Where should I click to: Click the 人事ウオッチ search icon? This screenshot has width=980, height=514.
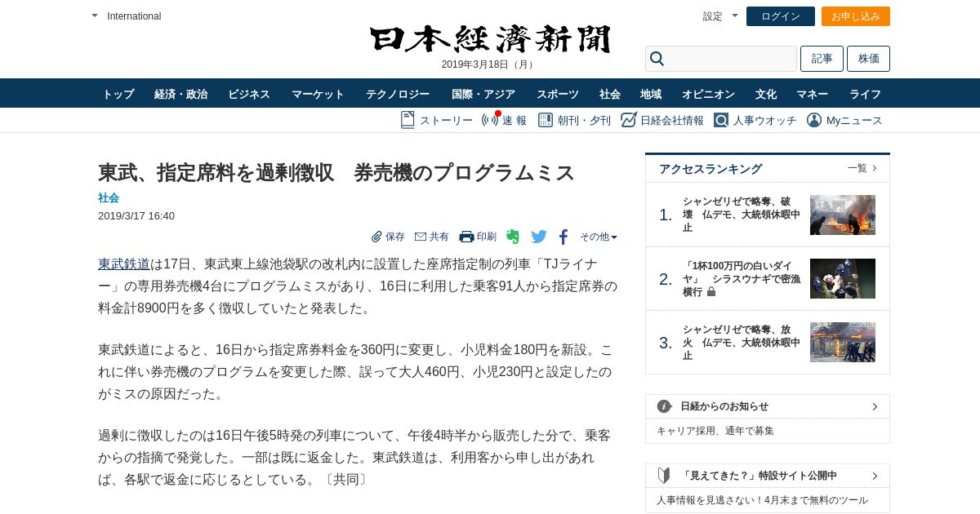click(720, 120)
